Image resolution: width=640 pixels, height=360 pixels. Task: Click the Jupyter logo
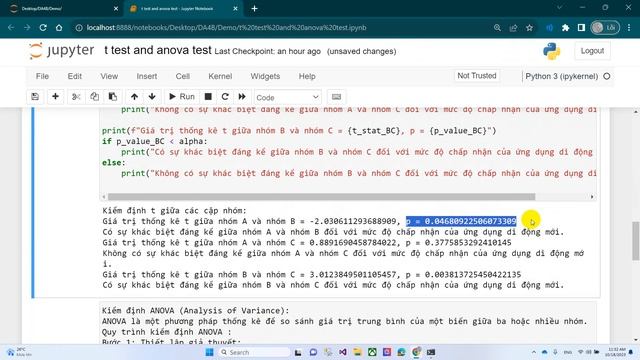click(61, 51)
